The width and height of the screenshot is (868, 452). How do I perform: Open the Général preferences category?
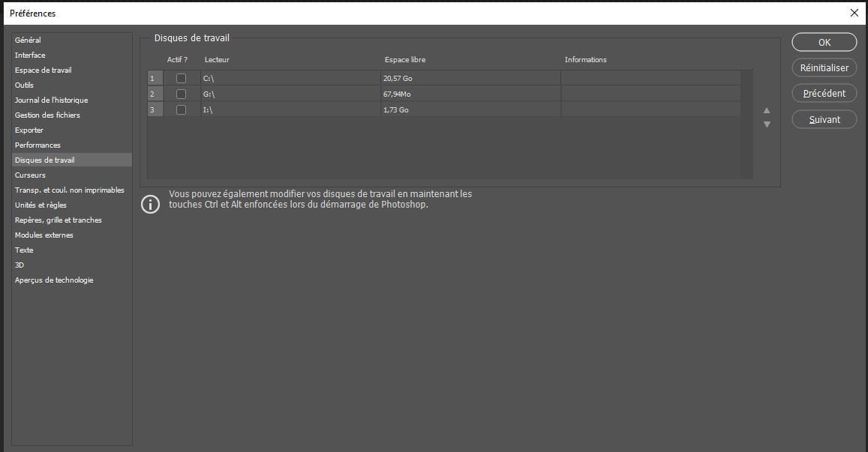click(28, 40)
